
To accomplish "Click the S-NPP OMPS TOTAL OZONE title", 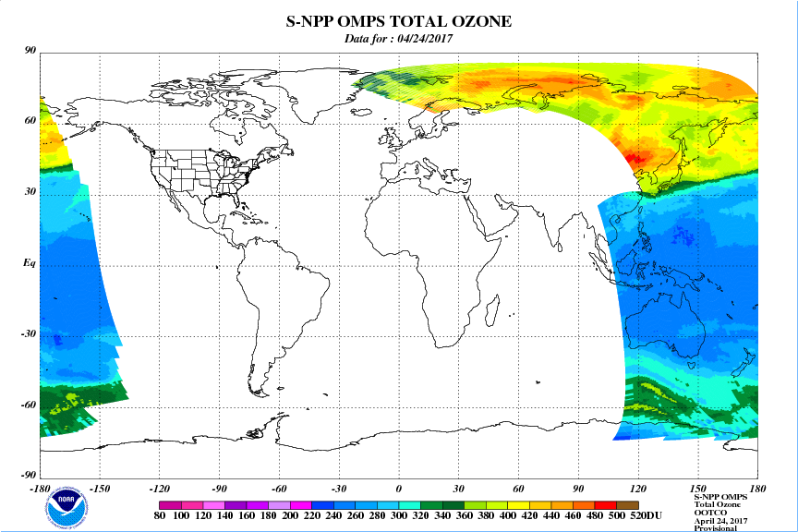I will coord(398,21).
